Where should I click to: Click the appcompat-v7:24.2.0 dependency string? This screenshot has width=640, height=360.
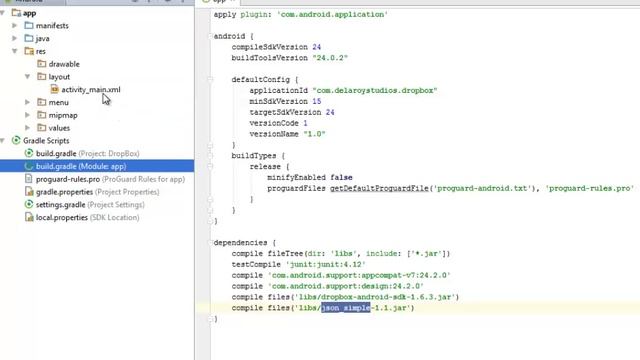point(359,276)
